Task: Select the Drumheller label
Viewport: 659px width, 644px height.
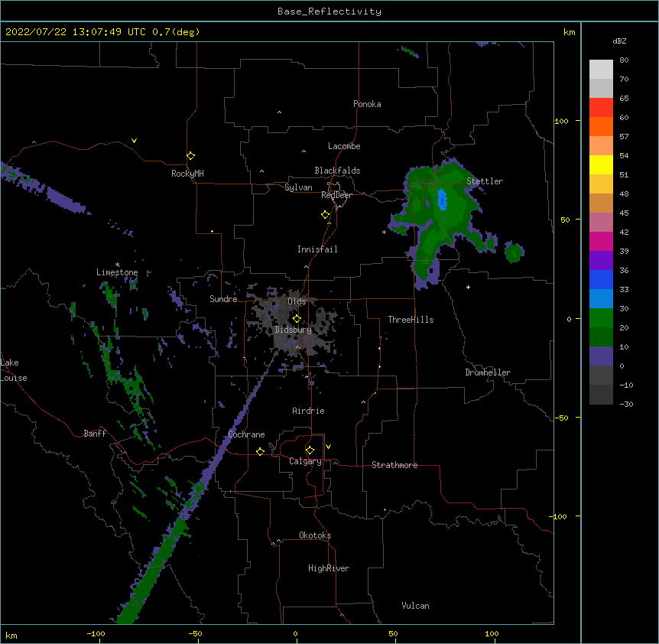Action: pos(488,372)
